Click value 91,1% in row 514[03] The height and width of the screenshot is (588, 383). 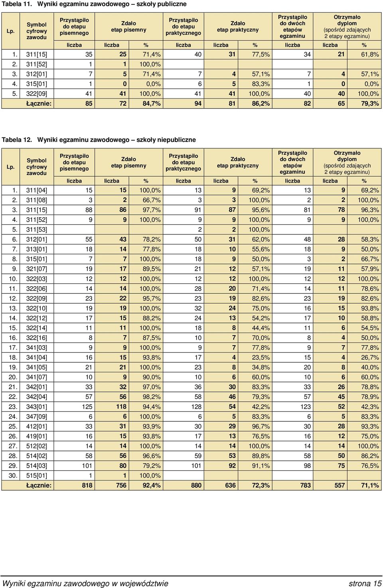point(261,466)
